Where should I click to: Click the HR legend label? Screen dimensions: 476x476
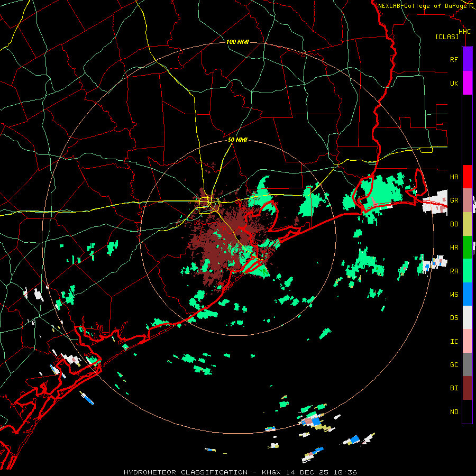click(x=454, y=248)
